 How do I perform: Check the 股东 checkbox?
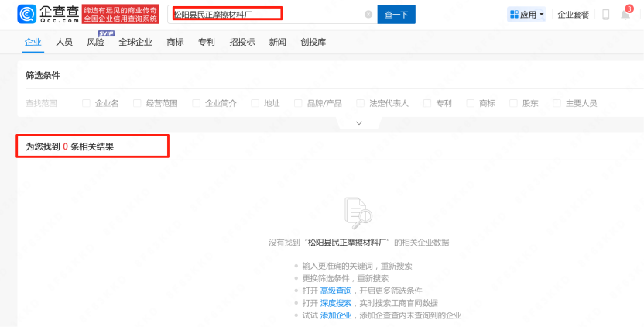513,103
